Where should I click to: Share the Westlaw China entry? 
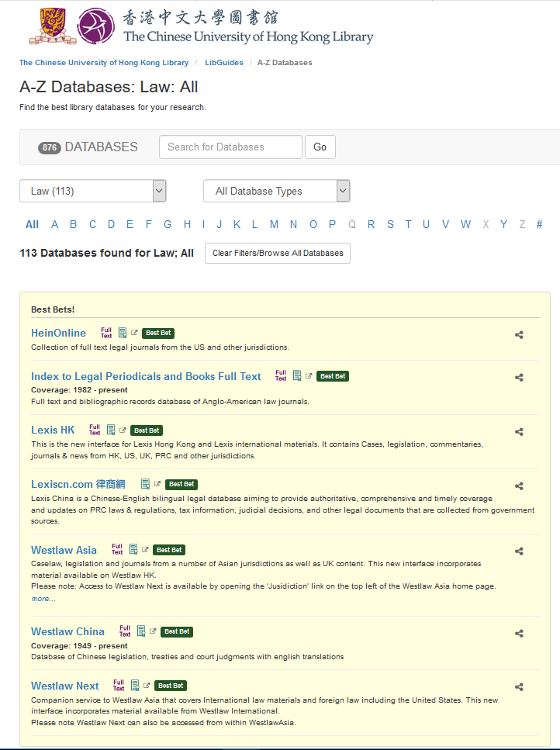[x=519, y=634]
